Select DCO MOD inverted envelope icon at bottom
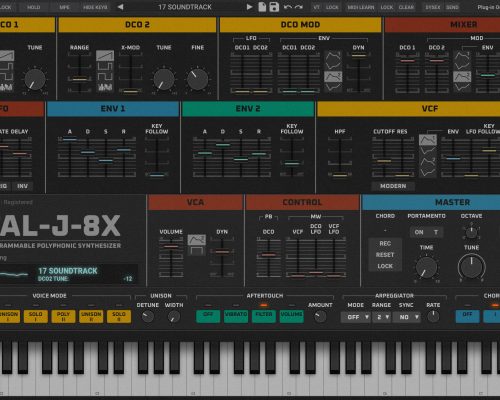Screen dimensions: 500x400 tap(333, 87)
